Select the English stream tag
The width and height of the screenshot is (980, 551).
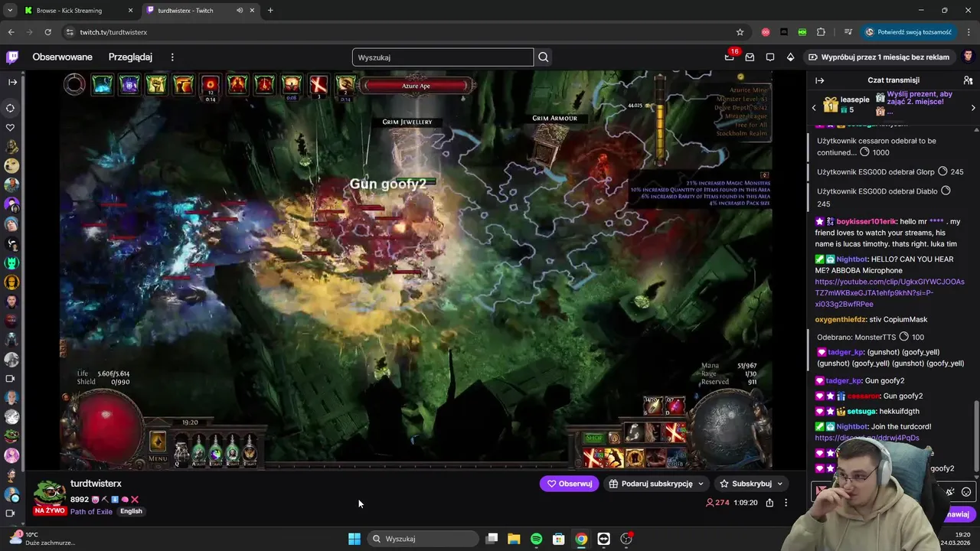131,511
